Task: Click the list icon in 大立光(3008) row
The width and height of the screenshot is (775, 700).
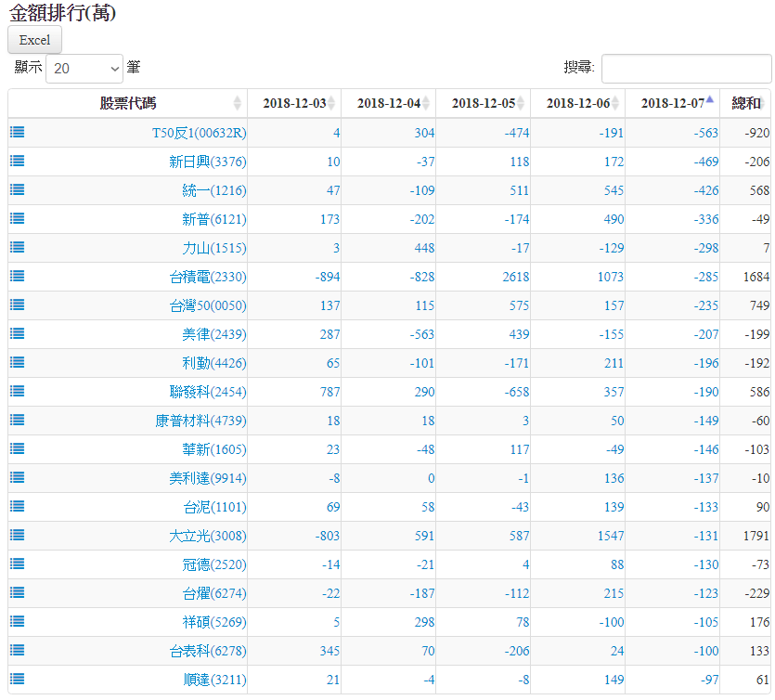Action: [x=17, y=535]
